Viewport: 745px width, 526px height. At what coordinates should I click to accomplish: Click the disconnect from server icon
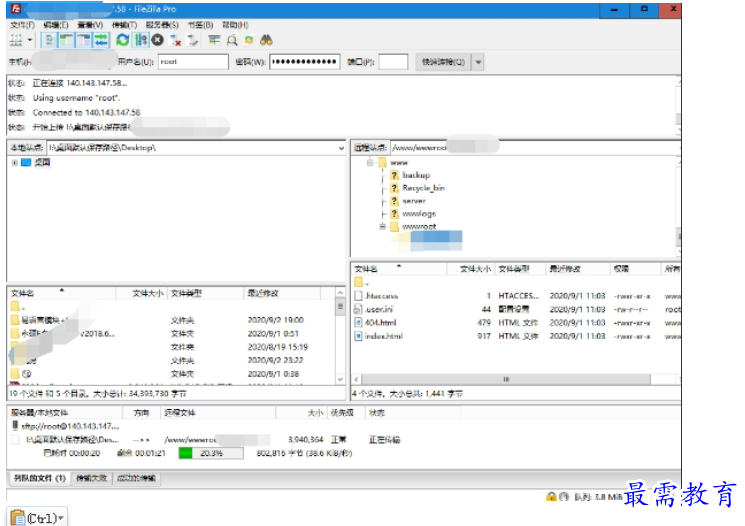click(x=176, y=41)
